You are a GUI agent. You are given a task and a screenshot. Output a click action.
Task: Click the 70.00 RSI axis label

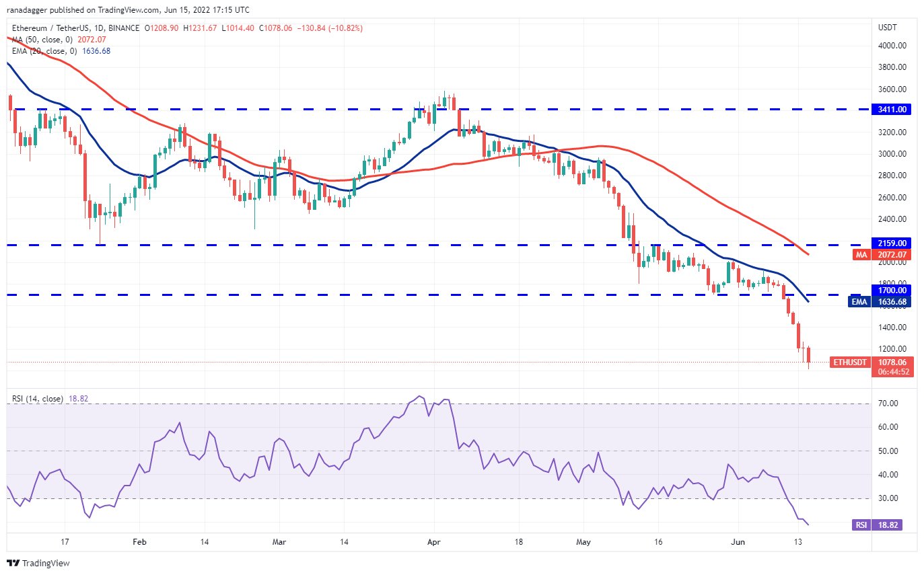click(888, 403)
